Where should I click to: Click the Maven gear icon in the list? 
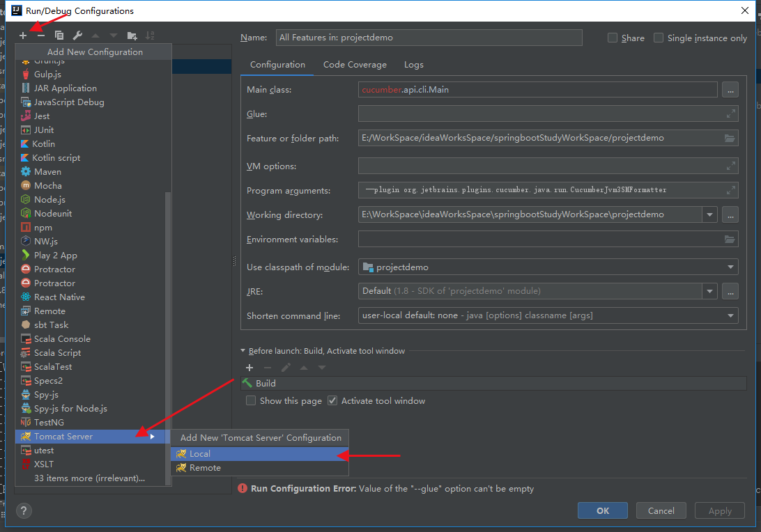[x=26, y=172]
